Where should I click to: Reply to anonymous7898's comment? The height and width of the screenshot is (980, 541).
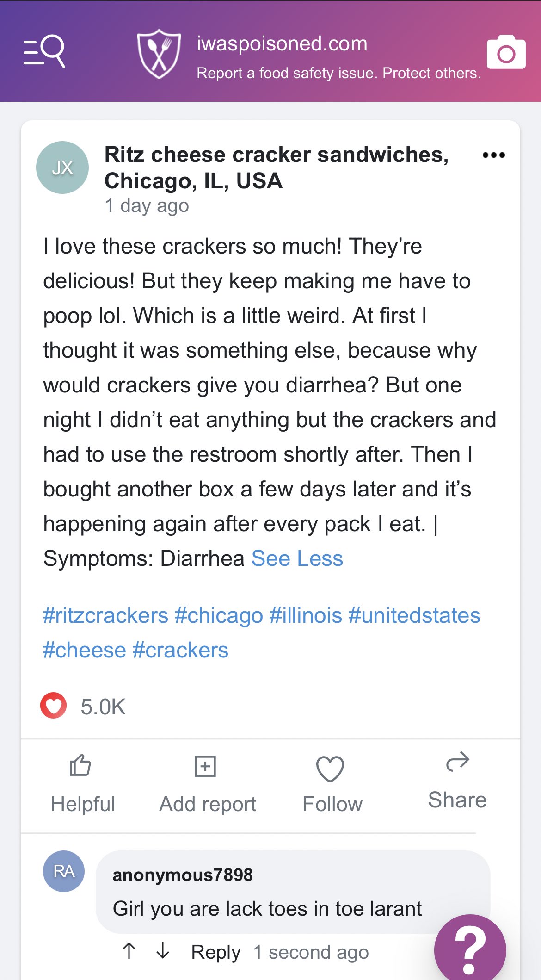(x=216, y=952)
